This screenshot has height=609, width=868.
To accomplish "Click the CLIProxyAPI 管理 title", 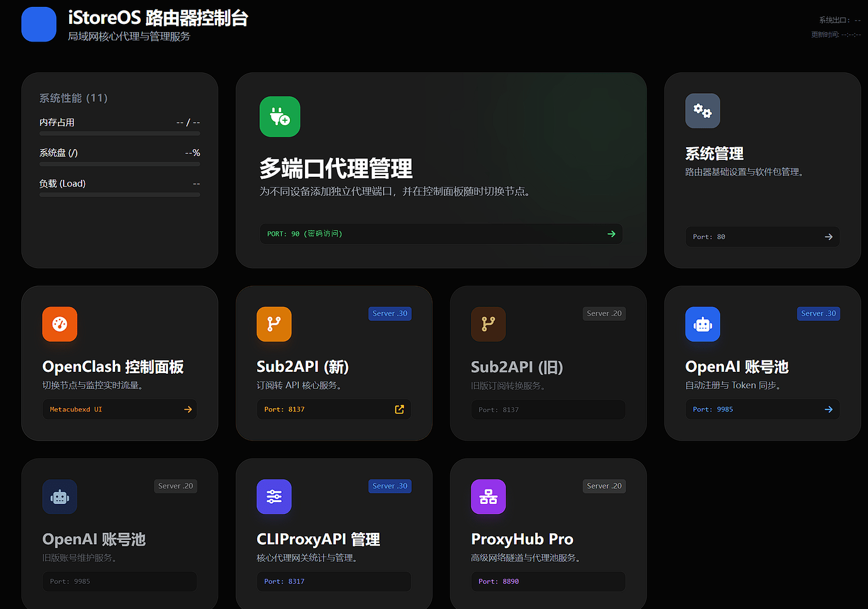I will click(x=318, y=539).
